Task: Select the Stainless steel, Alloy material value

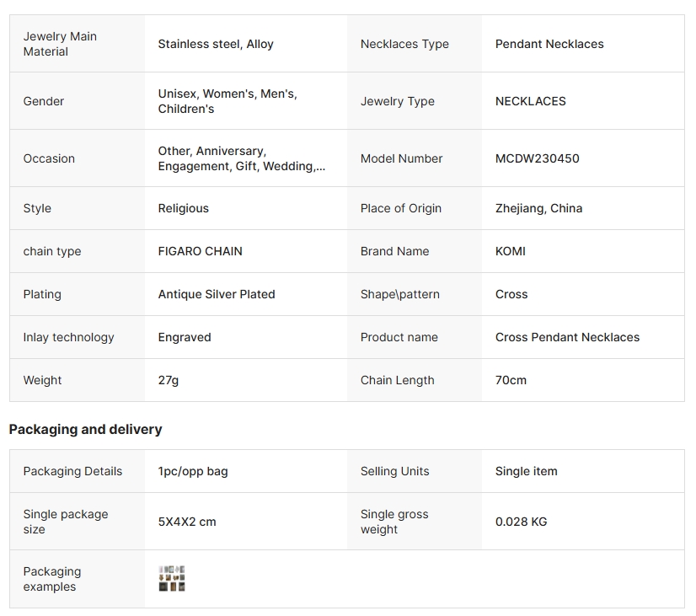Action: coord(216,44)
